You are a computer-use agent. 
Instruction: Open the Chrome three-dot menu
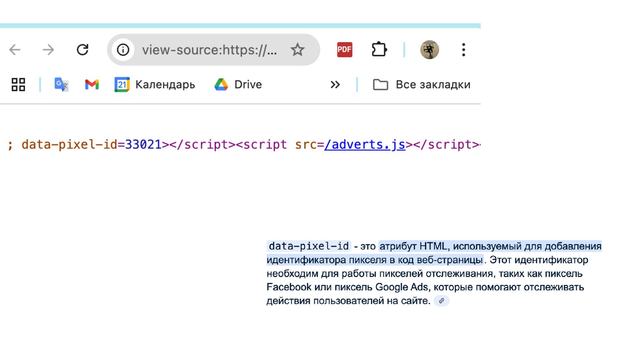tap(464, 50)
